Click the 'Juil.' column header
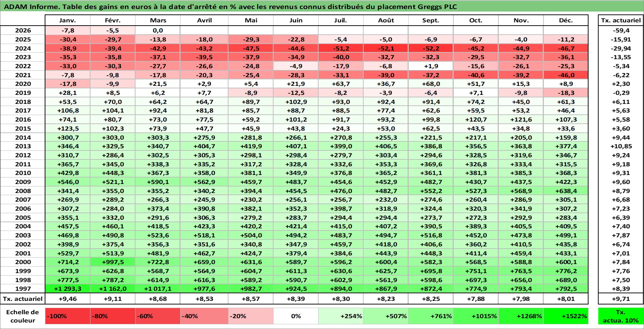Image resolution: width=644 pixels, height=329 pixels. [x=341, y=21]
